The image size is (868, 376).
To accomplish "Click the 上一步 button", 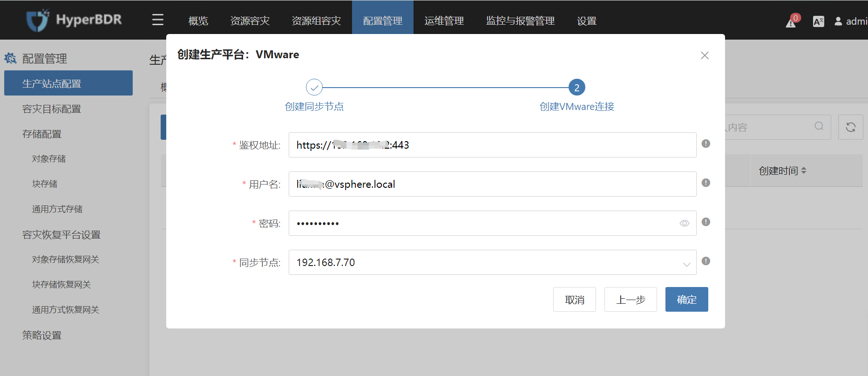I will coord(631,300).
